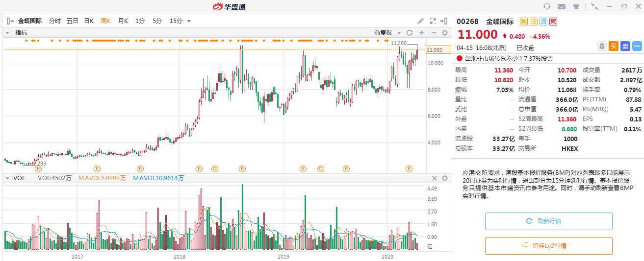Toggle the right quote panel visibility
The height and width of the screenshot is (261, 644).
pos(444,21)
